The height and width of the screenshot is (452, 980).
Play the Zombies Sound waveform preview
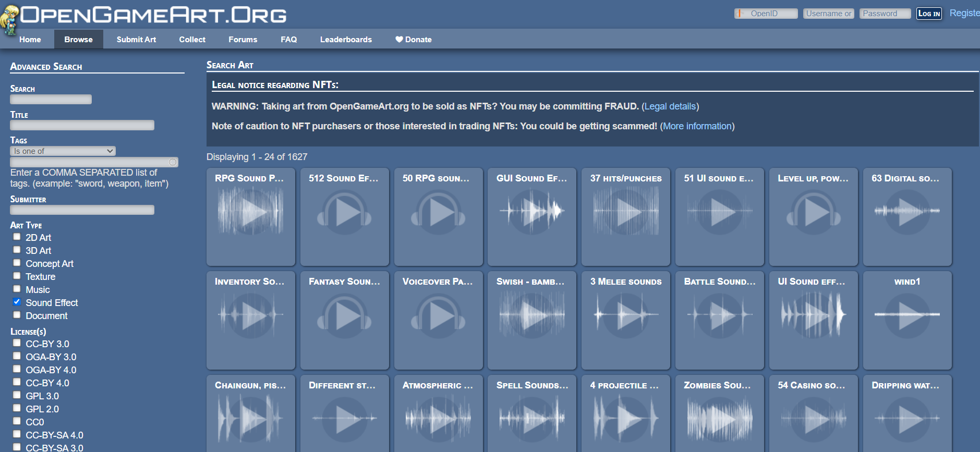coord(719,419)
